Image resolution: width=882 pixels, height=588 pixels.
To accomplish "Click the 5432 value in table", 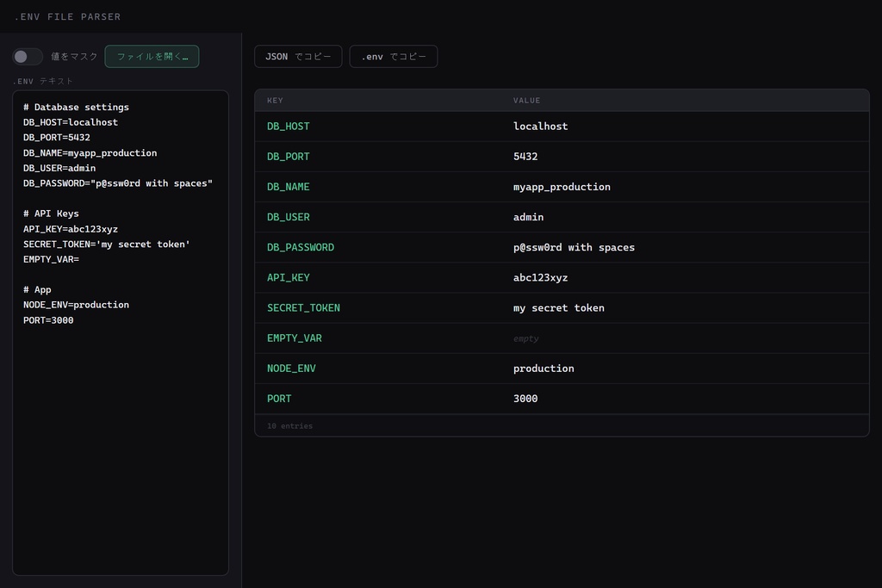I will (x=525, y=157).
